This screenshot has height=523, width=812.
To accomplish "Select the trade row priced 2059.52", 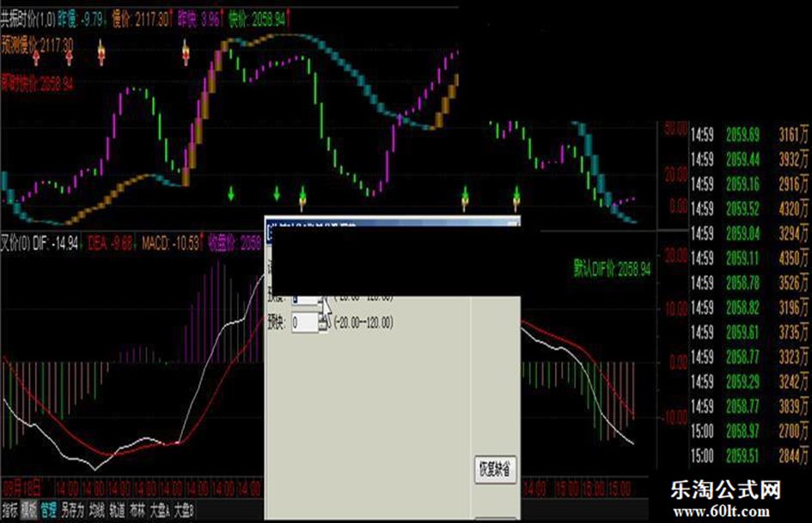I will (x=749, y=210).
